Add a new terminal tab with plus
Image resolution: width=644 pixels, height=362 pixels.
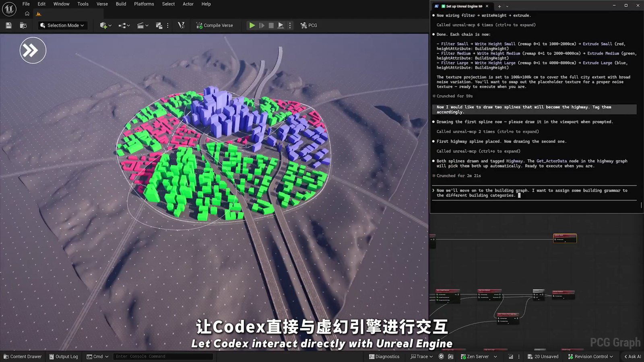[x=500, y=6]
